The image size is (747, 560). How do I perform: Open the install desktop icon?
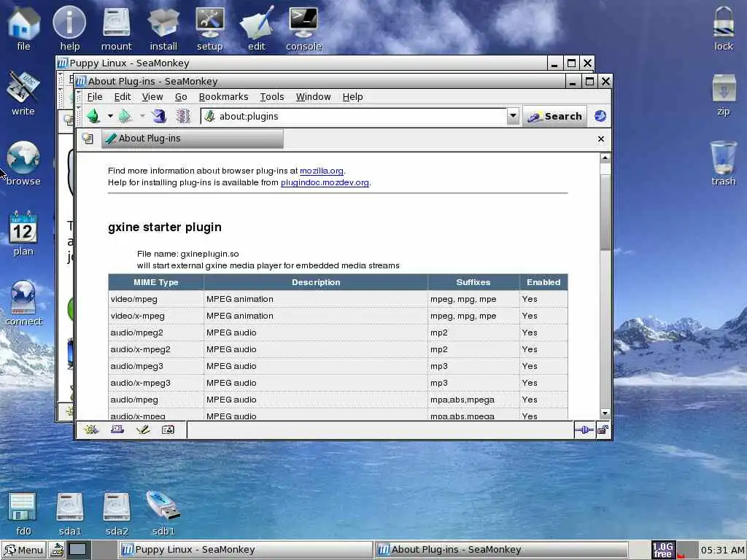[163, 29]
